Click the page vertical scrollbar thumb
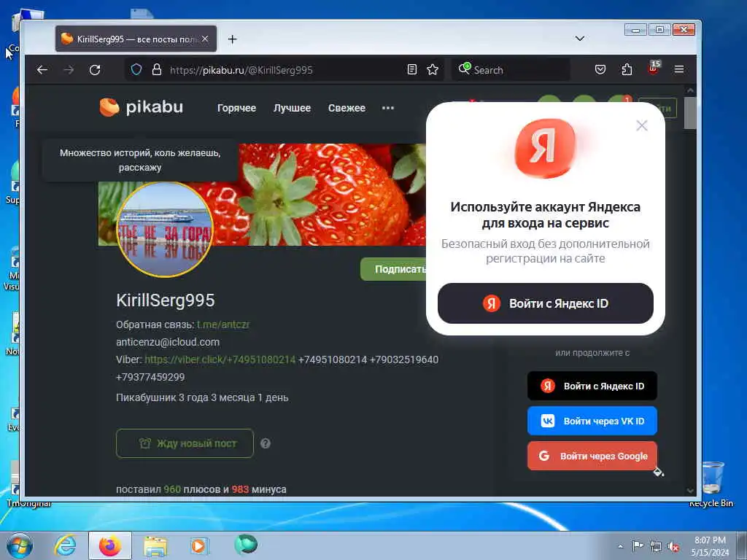The width and height of the screenshot is (747, 560). [690, 113]
